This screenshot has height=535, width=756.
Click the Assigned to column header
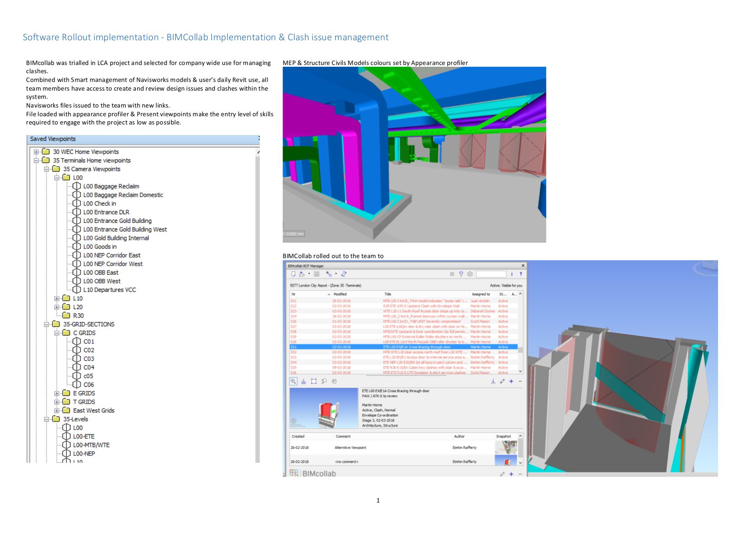tap(481, 294)
